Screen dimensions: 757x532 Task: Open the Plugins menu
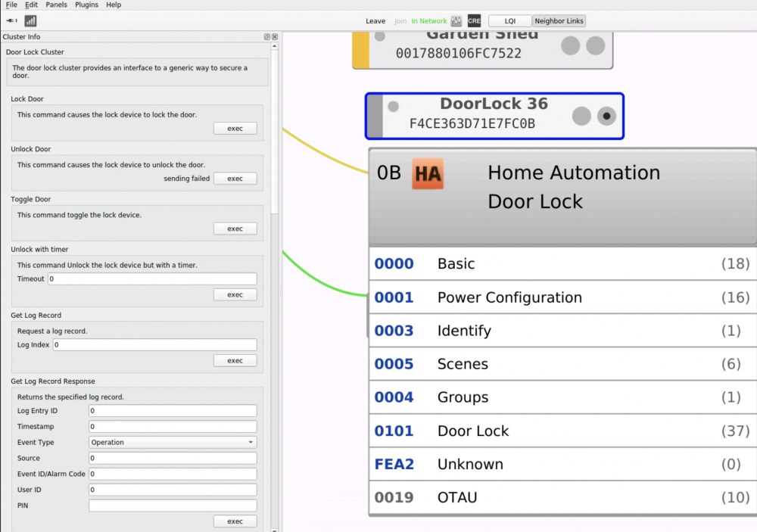(x=86, y=5)
